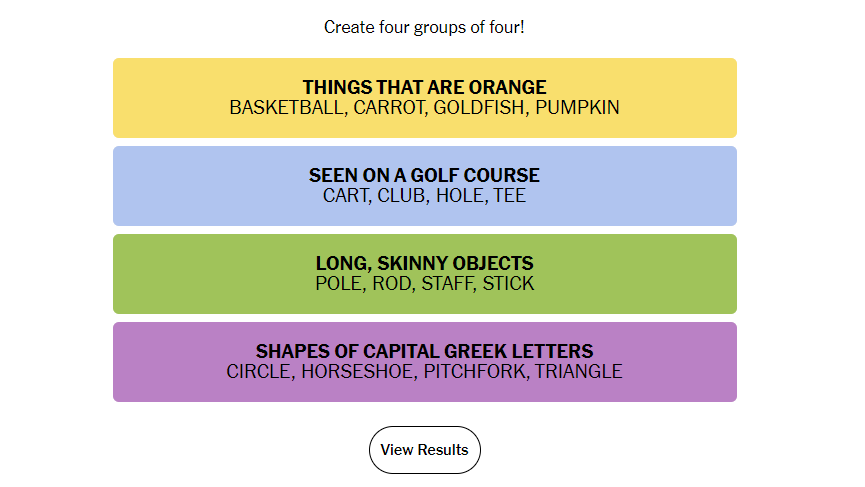Click the word PITCHFORK in the purple group

pyautogui.click(x=474, y=372)
